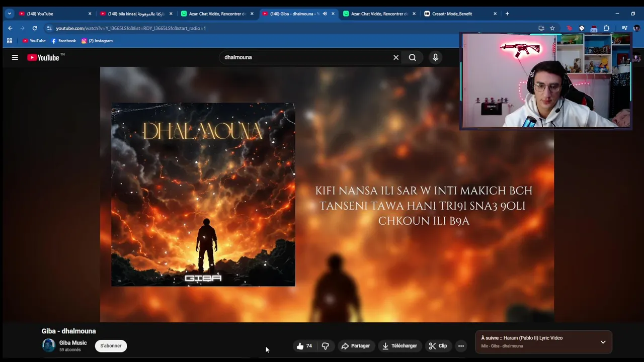This screenshot has width=644, height=362.
Task: Open the (2) Instagram bookmark
Action: pos(97,41)
